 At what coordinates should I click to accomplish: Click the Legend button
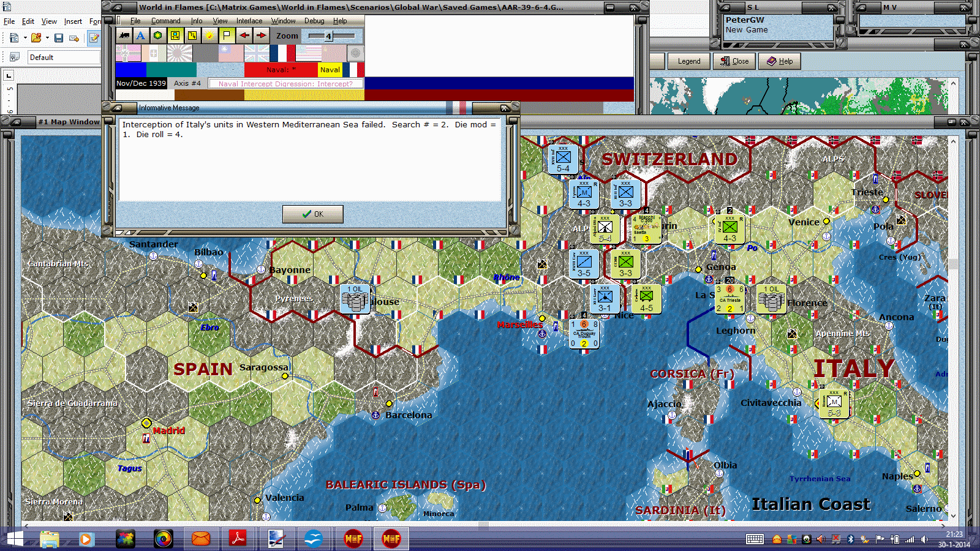pos(689,61)
